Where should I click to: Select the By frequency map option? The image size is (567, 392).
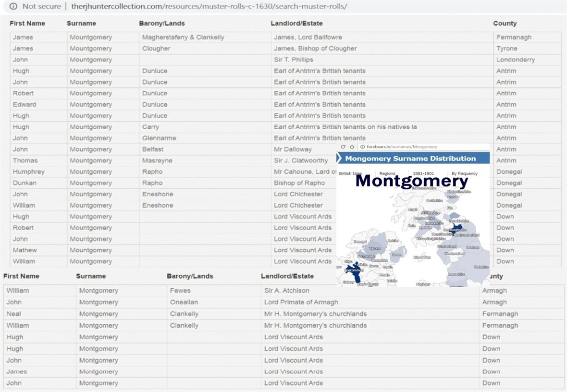click(x=464, y=173)
